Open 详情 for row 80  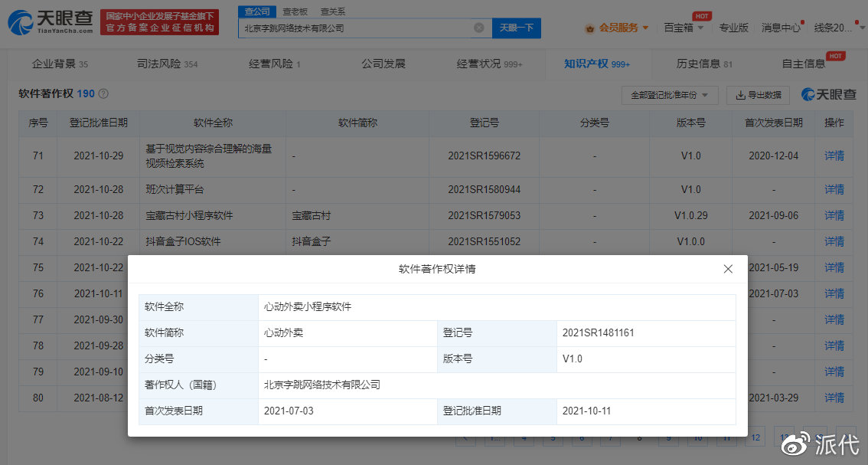[834, 398]
